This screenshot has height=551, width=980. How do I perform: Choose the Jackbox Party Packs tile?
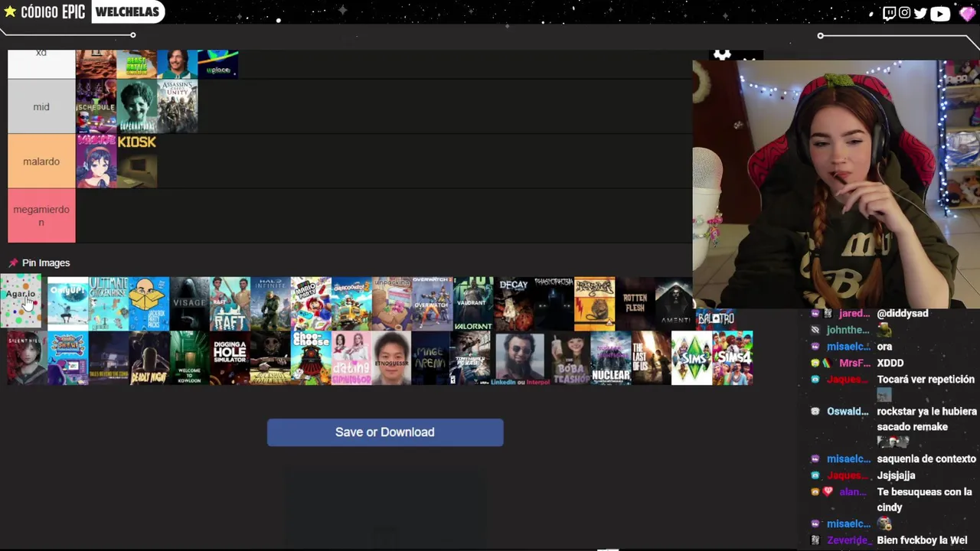[149, 304]
